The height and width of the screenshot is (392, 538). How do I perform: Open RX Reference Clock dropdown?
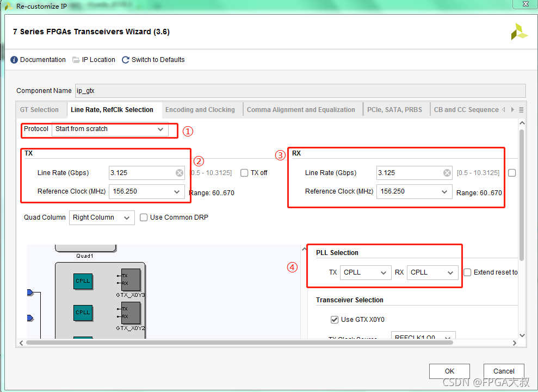pos(414,191)
